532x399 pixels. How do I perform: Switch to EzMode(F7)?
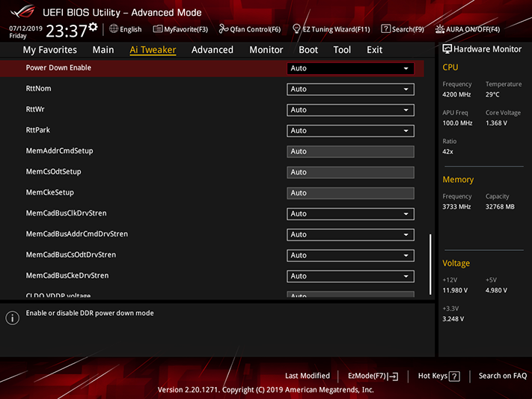click(x=373, y=376)
